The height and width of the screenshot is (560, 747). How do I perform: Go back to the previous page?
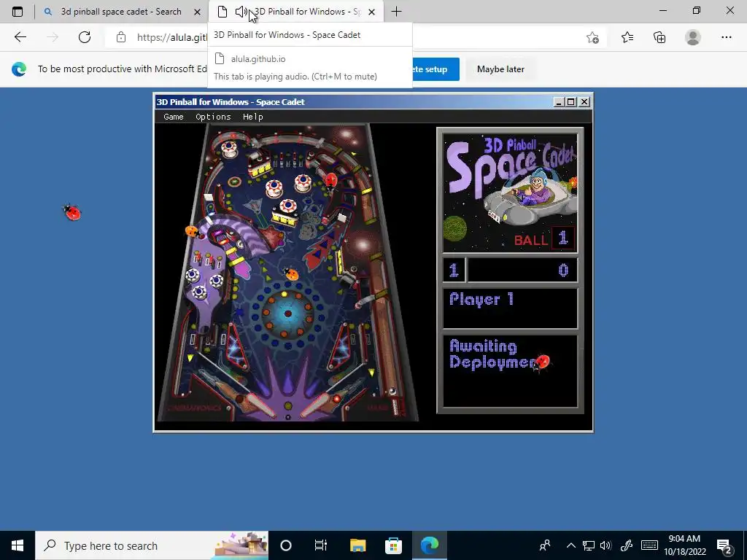point(20,37)
